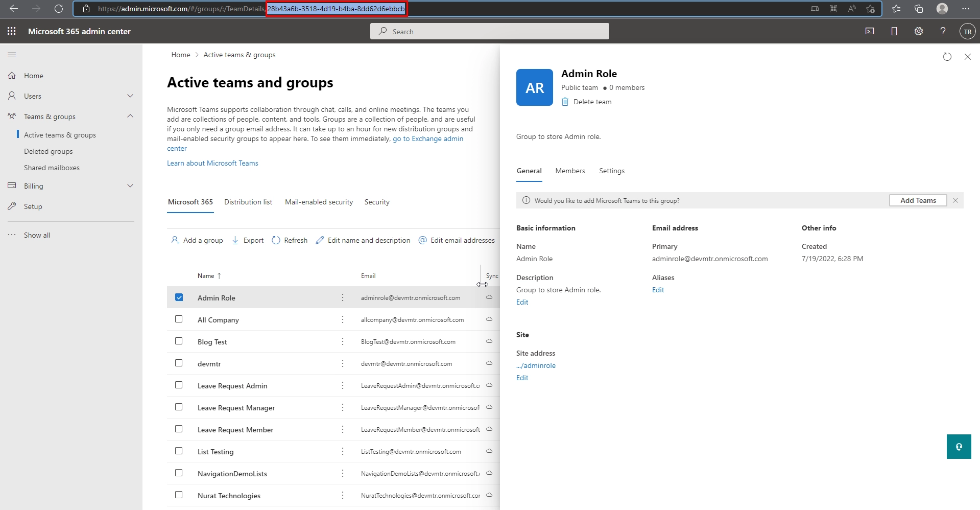Click Edit email addresses
Image resolution: width=980 pixels, height=510 pixels.
point(457,240)
